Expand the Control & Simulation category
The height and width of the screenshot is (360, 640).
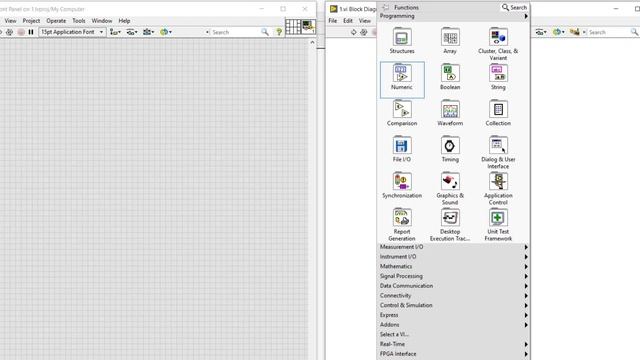[x=453, y=305]
